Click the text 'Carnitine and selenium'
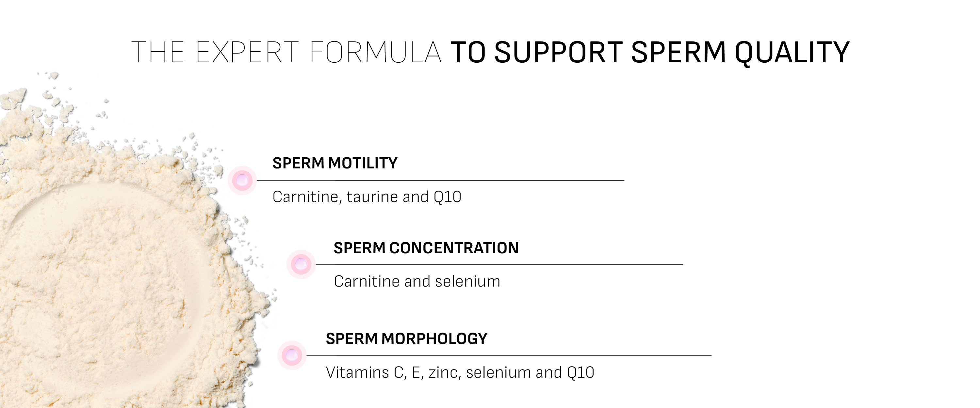This screenshot has height=408, width=980. [x=416, y=281]
